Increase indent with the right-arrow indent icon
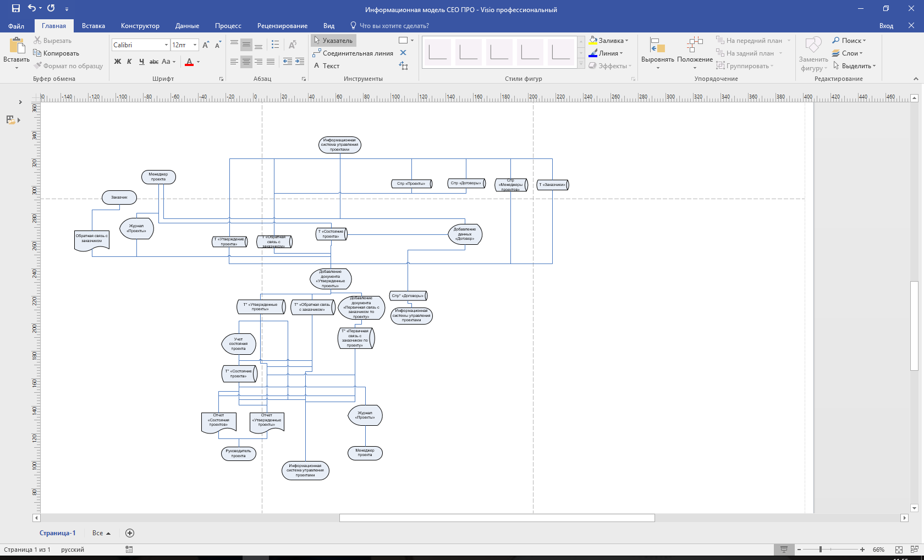The width and height of the screenshot is (924, 560). click(300, 62)
